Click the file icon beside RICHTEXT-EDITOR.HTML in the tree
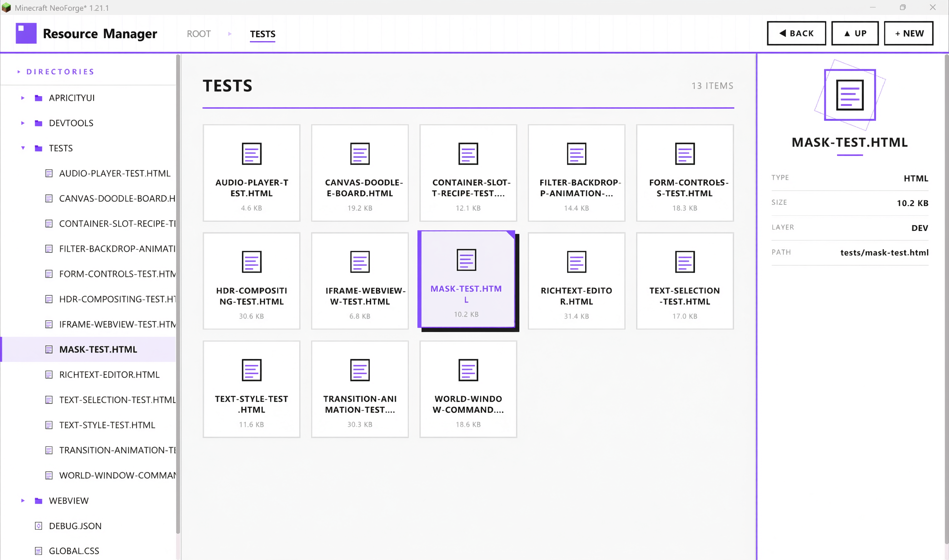The image size is (949, 560). click(x=49, y=375)
